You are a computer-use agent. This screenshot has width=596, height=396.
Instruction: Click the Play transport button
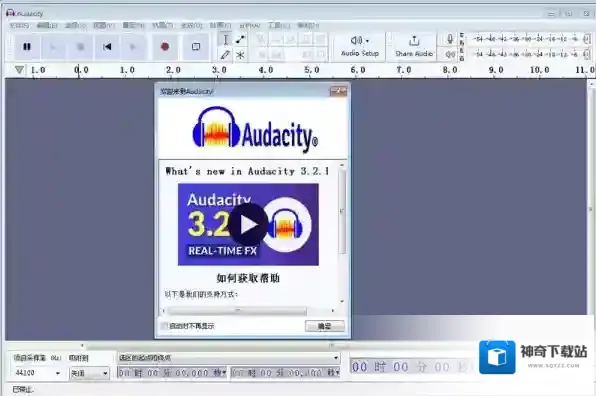(53, 47)
